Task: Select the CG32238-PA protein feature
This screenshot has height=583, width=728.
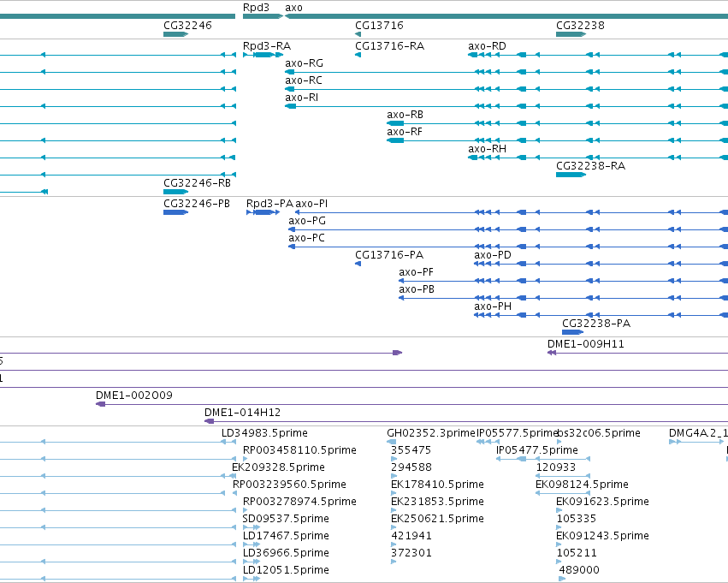Action: click(x=572, y=332)
